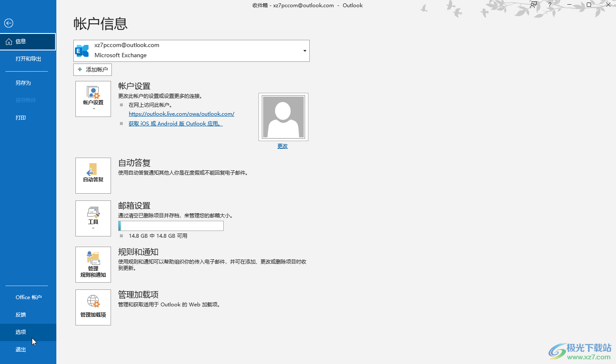Screen dimensions: 616x364
Task: Open 反馈 in sidebar
Action: pos(28,315)
